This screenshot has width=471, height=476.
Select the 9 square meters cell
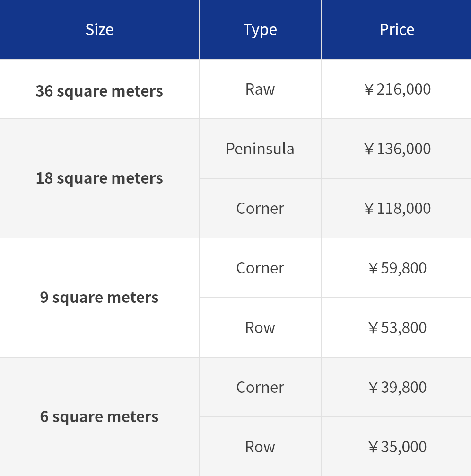(x=99, y=298)
